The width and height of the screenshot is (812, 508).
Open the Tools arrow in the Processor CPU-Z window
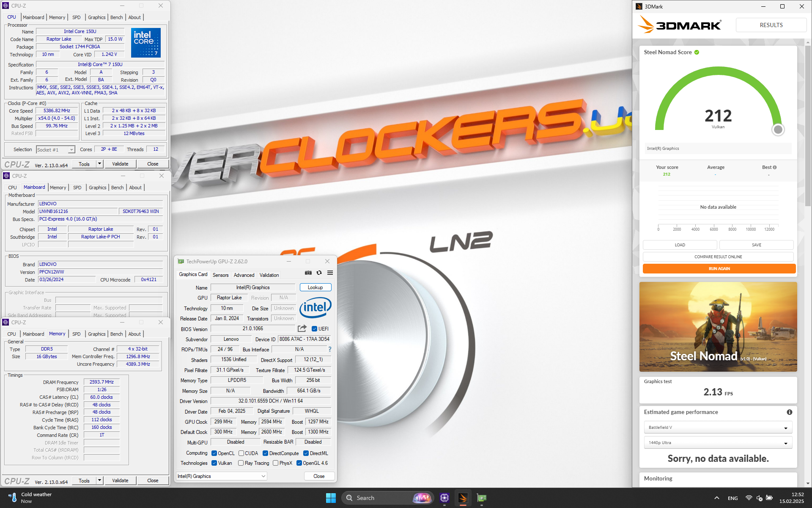coord(100,164)
